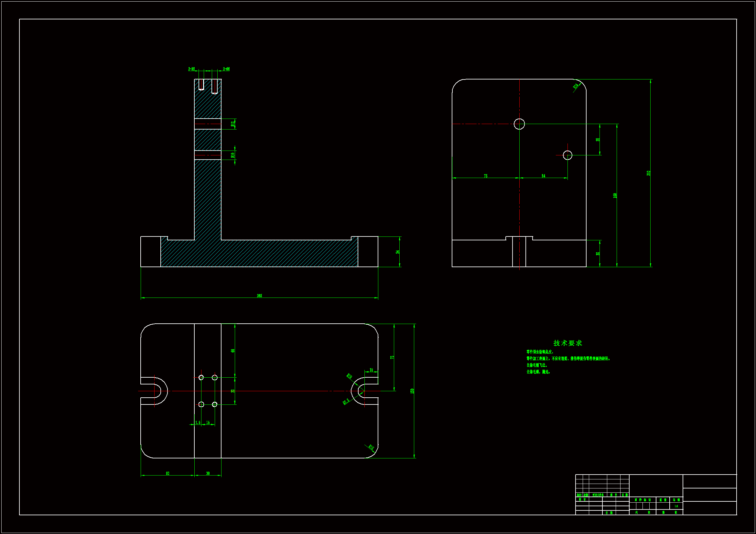This screenshot has height=534, width=756.
Task: Click the 160 vertical dimension text
Action: pyautogui.click(x=615, y=195)
